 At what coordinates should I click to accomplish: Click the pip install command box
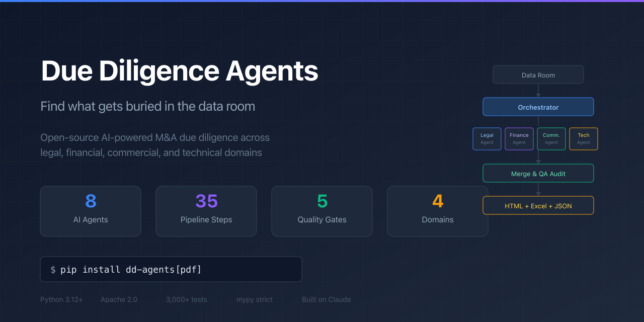pos(171,269)
